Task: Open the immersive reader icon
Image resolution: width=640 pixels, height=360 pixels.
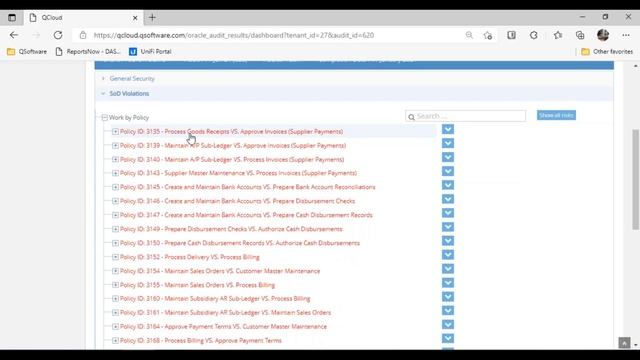Action: tap(511, 35)
